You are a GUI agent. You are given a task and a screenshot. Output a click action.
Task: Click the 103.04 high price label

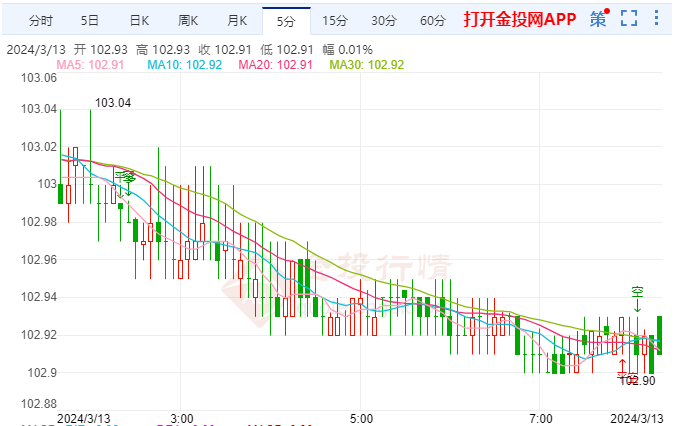pos(113,103)
